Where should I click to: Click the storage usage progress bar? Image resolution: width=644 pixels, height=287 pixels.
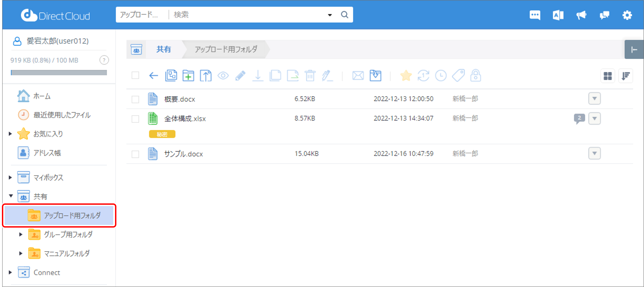coord(59,73)
